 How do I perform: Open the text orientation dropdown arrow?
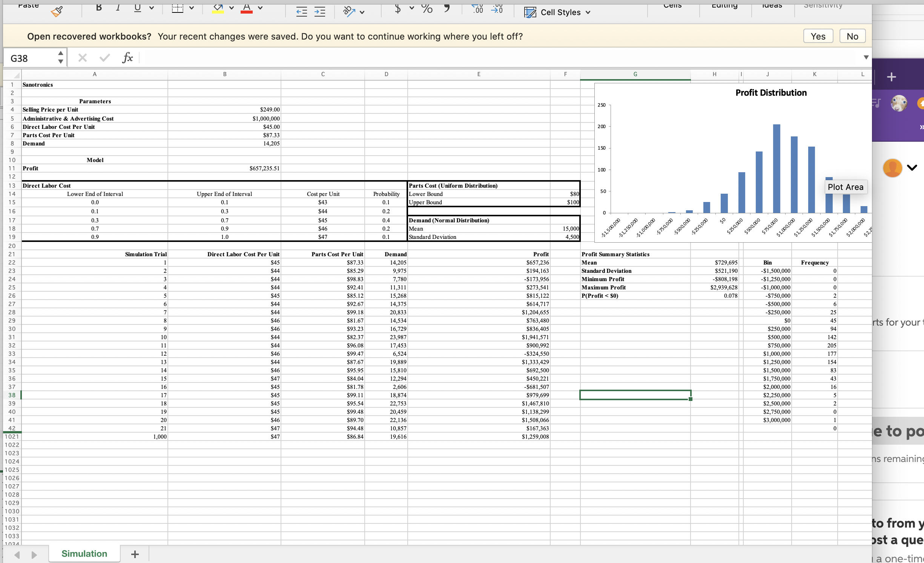tap(362, 12)
